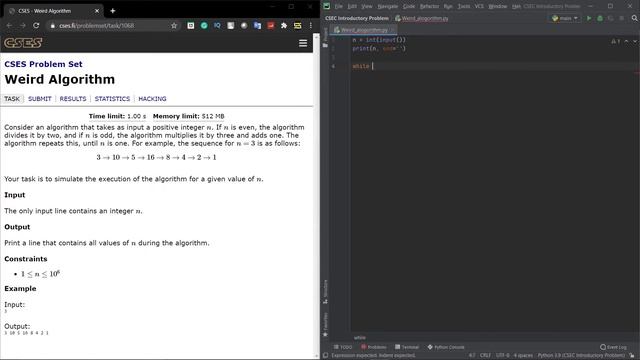Image resolution: width=640 pixels, height=360 pixels.
Task: Reload the CSES page in Chrome
Action: pos(36,25)
